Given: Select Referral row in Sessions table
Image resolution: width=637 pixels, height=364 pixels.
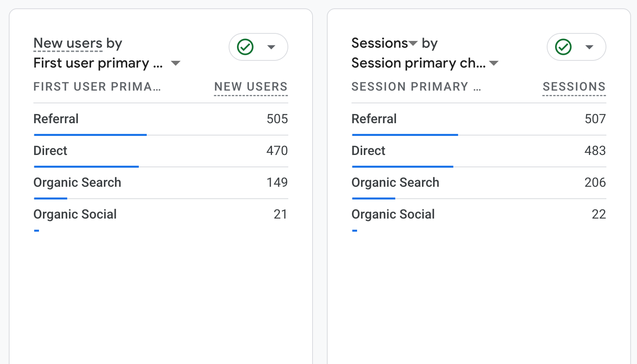Looking at the screenshot, I should pos(374,119).
